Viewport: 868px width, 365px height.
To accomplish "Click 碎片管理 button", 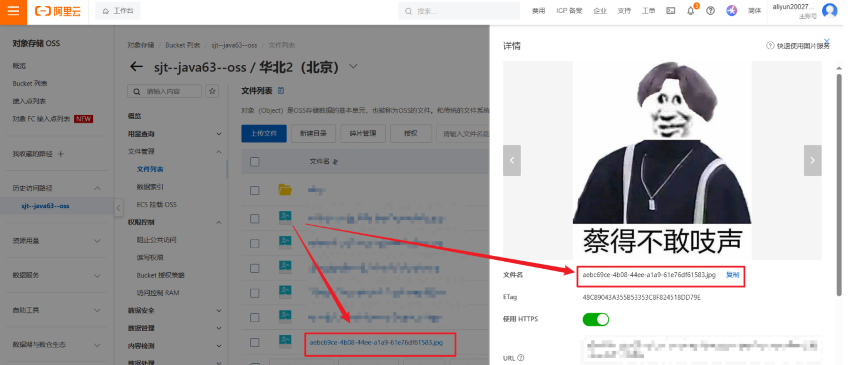I will tap(362, 133).
